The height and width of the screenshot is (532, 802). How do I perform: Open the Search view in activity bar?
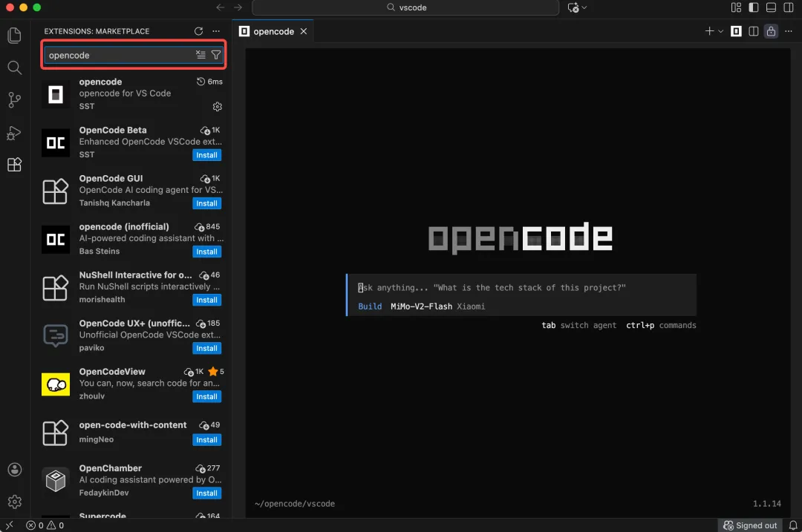click(x=14, y=68)
